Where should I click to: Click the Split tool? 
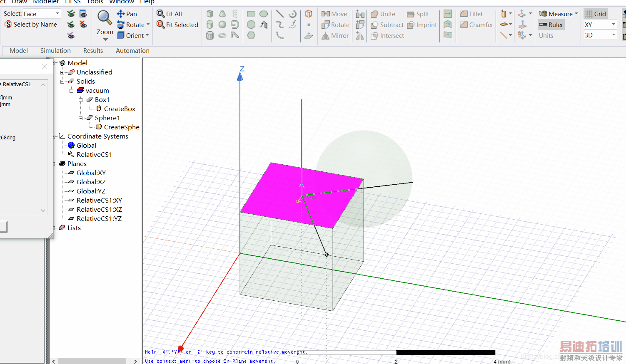point(418,14)
